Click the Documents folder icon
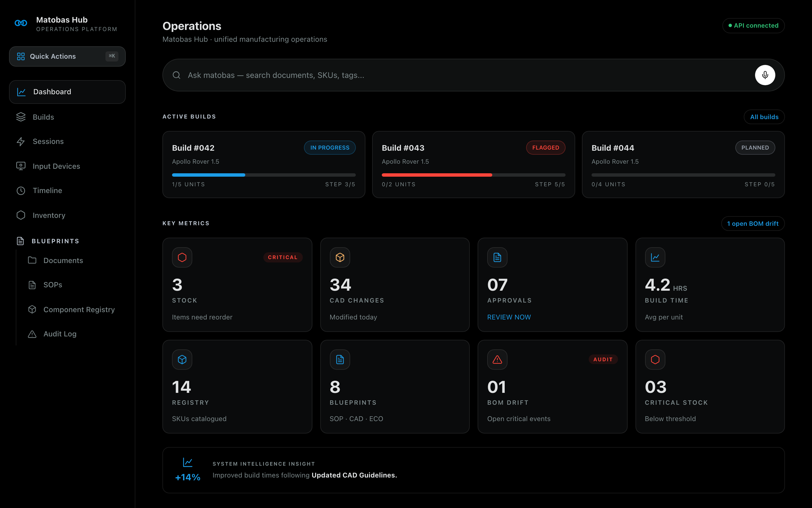 (32, 260)
